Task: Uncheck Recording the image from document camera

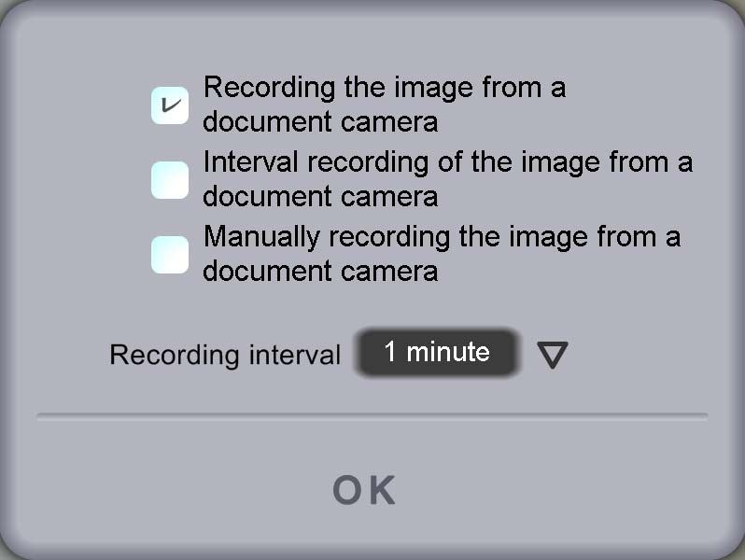Action: [x=170, y=105]
